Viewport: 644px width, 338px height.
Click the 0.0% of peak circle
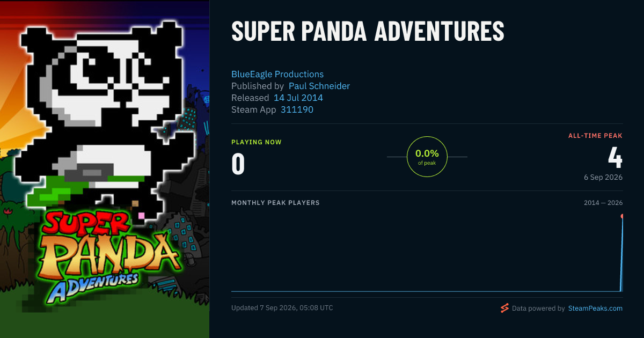pyautogui.click(x=427, y=157)
